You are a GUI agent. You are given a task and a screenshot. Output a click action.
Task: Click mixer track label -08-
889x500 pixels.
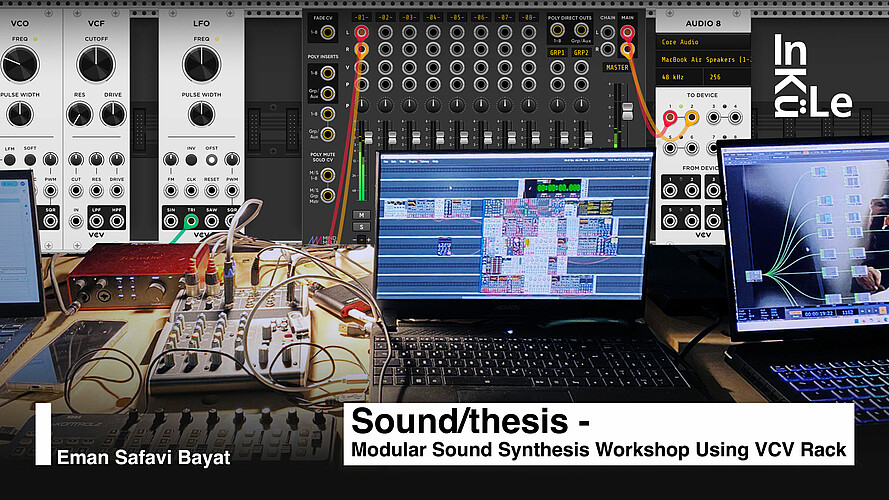[x=528, y=18]
